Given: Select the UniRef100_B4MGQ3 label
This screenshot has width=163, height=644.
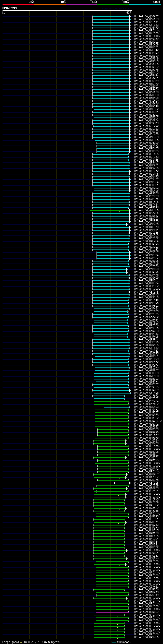Looking at the screenshot, I should click(x=146, y=430).
